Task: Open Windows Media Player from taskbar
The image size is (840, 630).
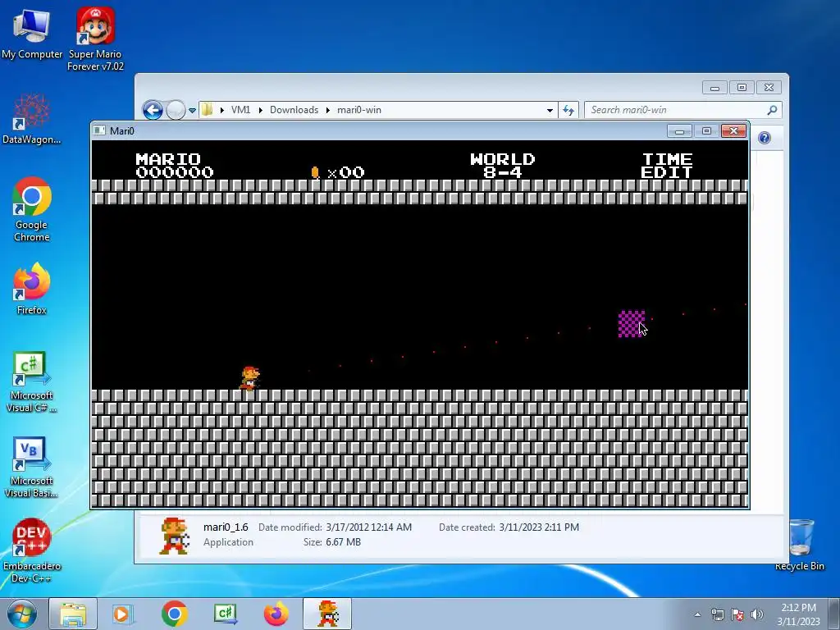Action: coord(121,614)
